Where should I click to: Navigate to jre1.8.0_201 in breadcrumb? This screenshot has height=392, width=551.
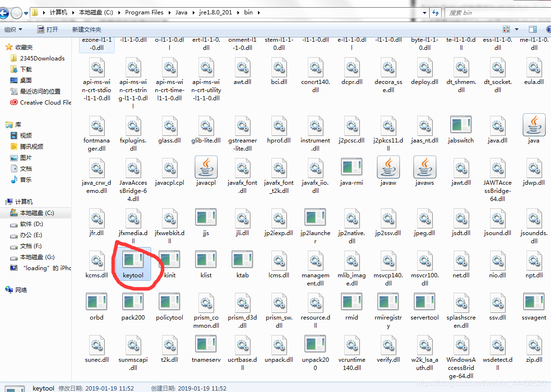click(x=215, y=12)
